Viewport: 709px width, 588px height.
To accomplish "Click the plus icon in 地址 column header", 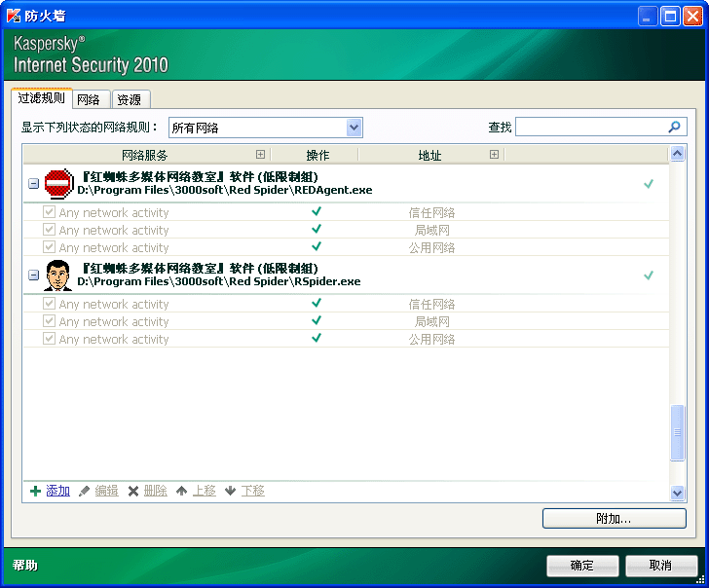I will [x=494, y=155].
